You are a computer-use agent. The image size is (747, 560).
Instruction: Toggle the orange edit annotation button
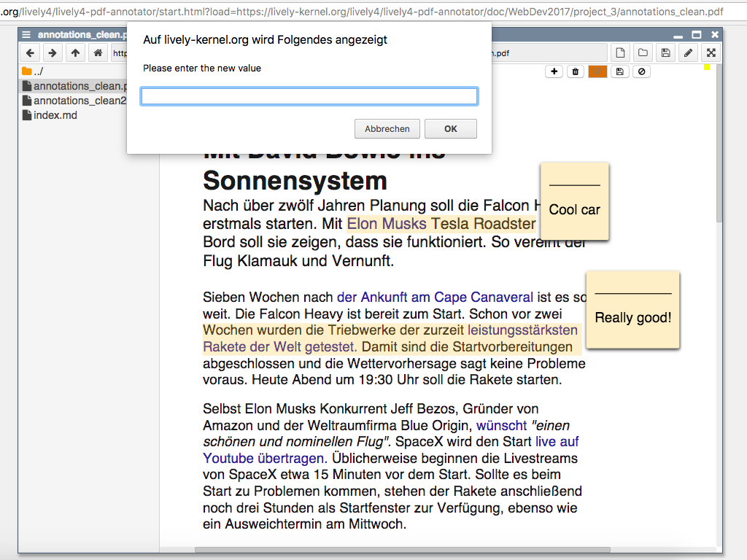click(x=597, y=71)
